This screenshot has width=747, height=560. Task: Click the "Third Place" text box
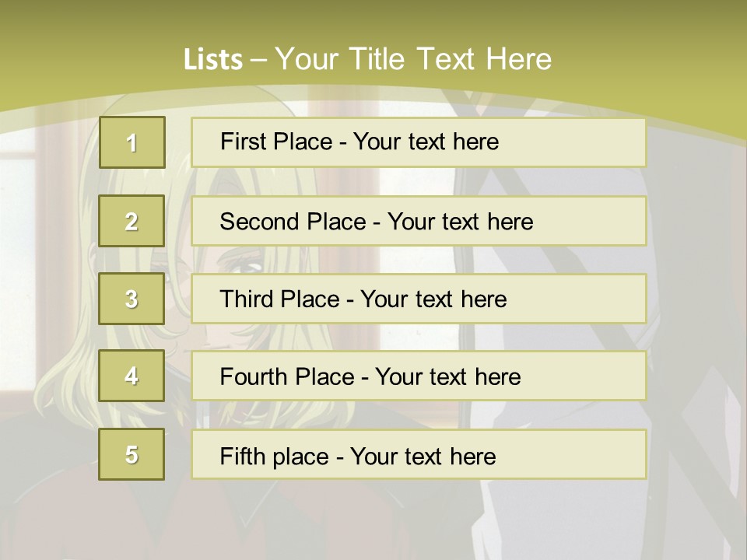(419, 299)
